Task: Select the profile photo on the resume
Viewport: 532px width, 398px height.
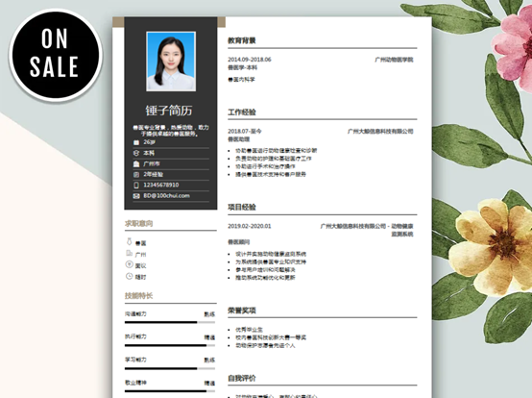Action: tap(171, 62)
